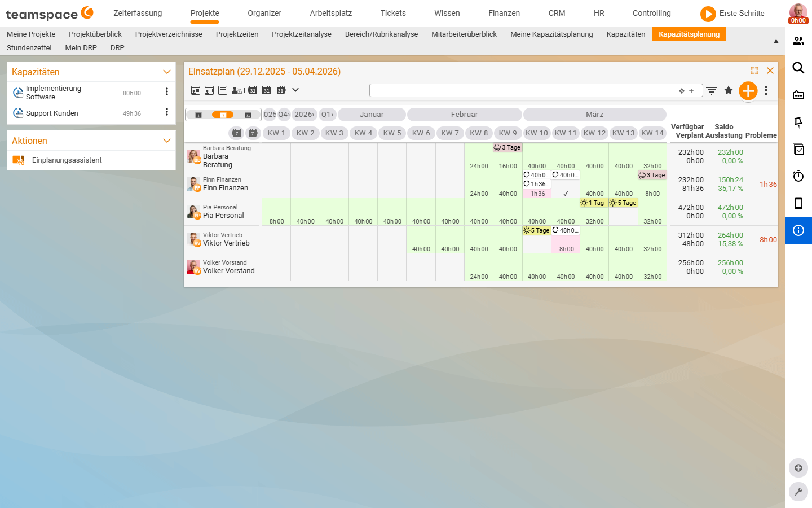Open the Controlling menu
The width and height of the screenshot is (812, 508).
[x=652, y=13]
